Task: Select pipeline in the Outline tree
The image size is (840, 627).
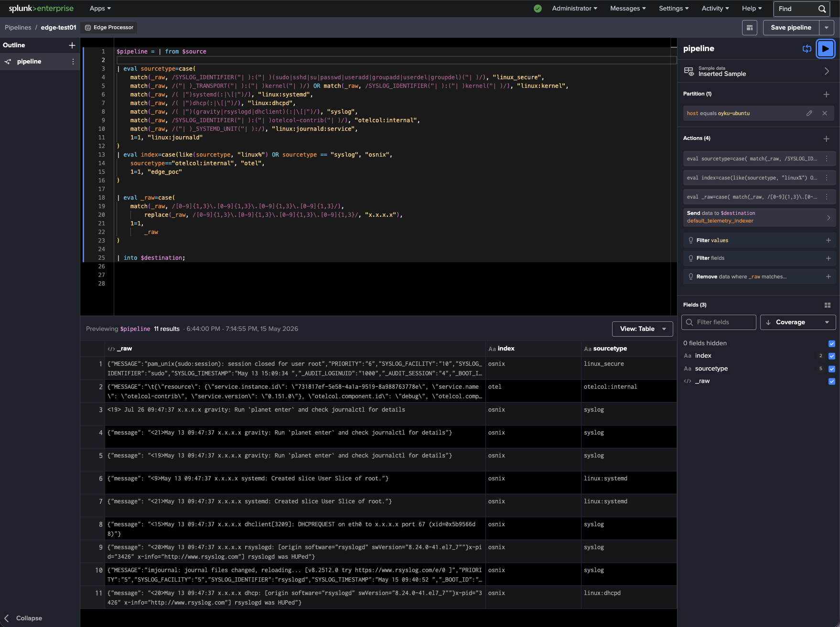Action: [29, 62]
